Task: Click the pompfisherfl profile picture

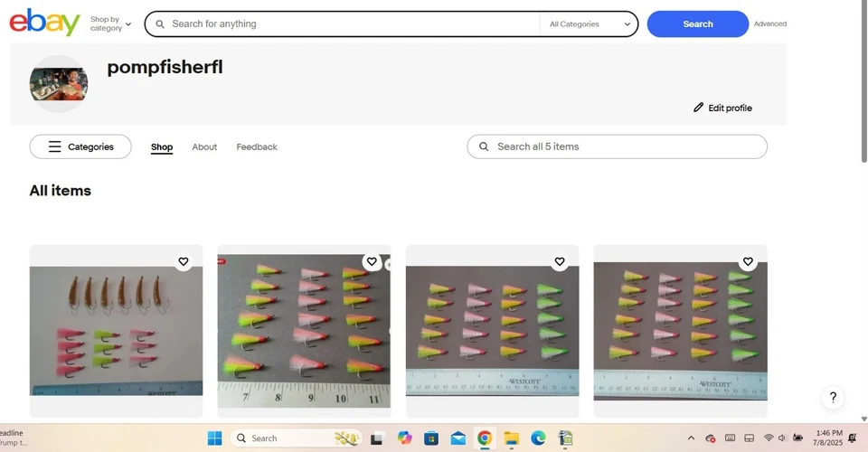Action: [59, 84]
